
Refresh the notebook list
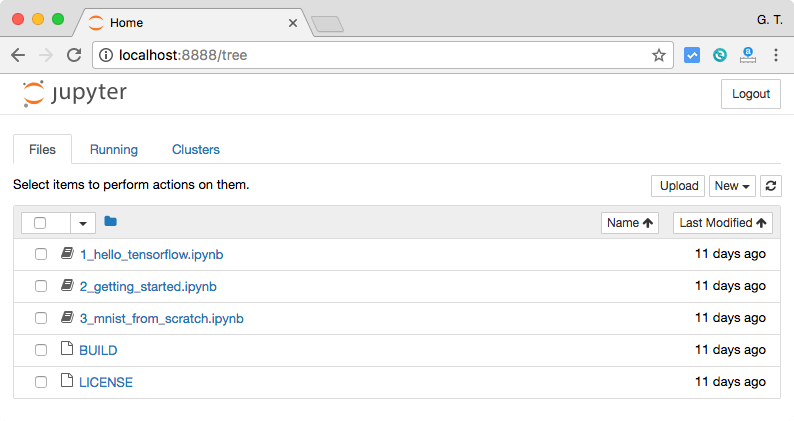point(771,186)
